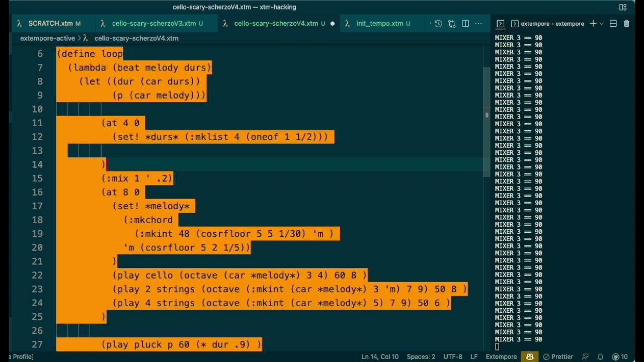
Task: Split the terminal panel
Action: 613,24
